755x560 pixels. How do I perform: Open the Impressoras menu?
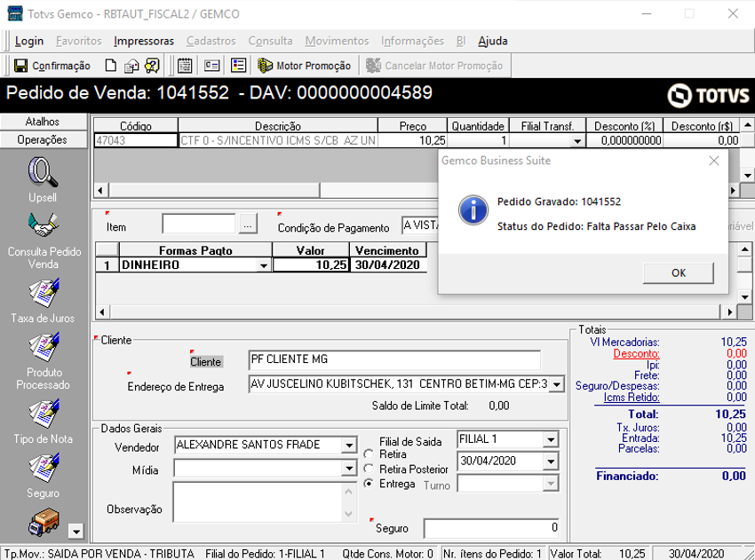pos(144,42)
